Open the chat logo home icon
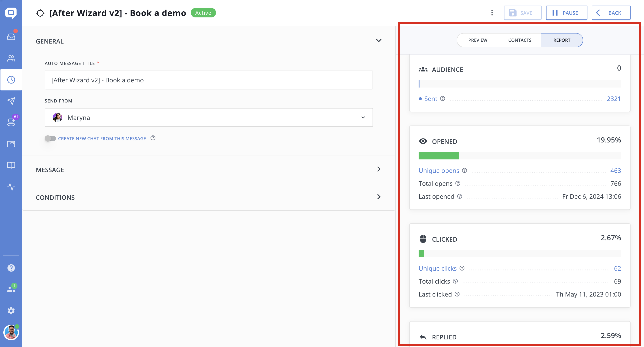Screen dimensions: 644x347 11,13
